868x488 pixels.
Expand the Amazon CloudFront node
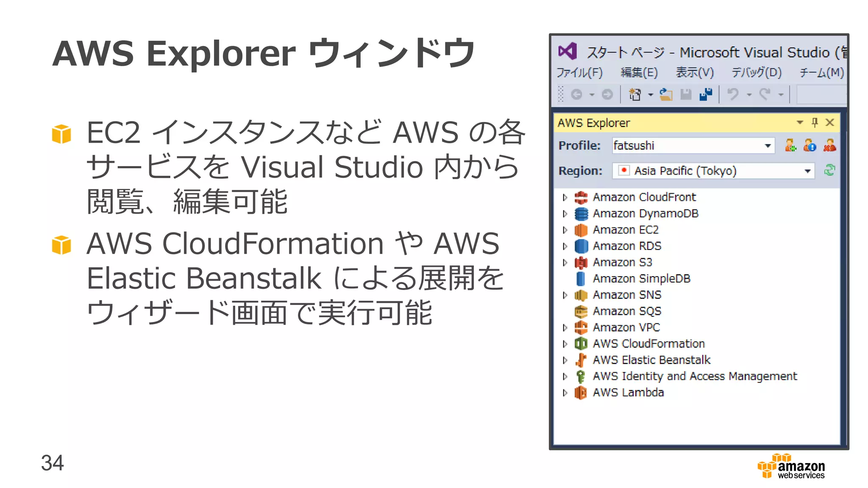[x=565, y=197]
